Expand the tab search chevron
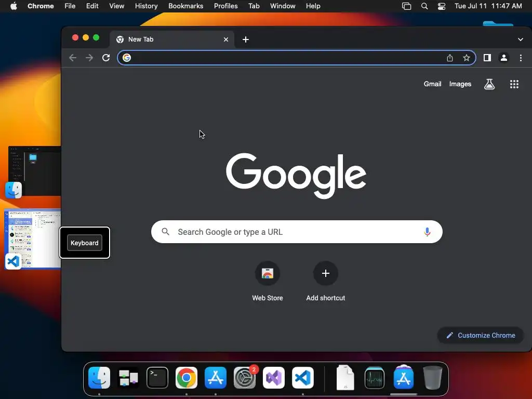This screenshot has width=532, height=399. point(521,39)
